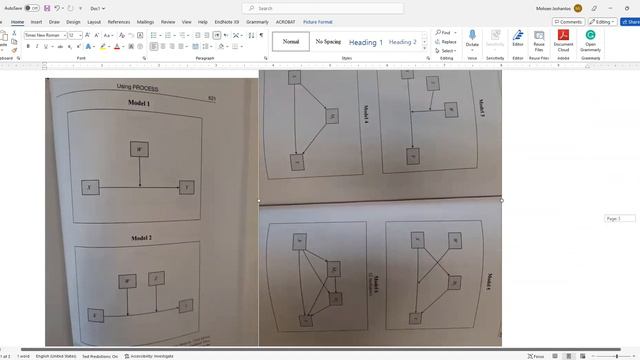Toggle Focus mode in status bar
The width and height of the screenshot is (640, 360).
(x=536, y=356)
